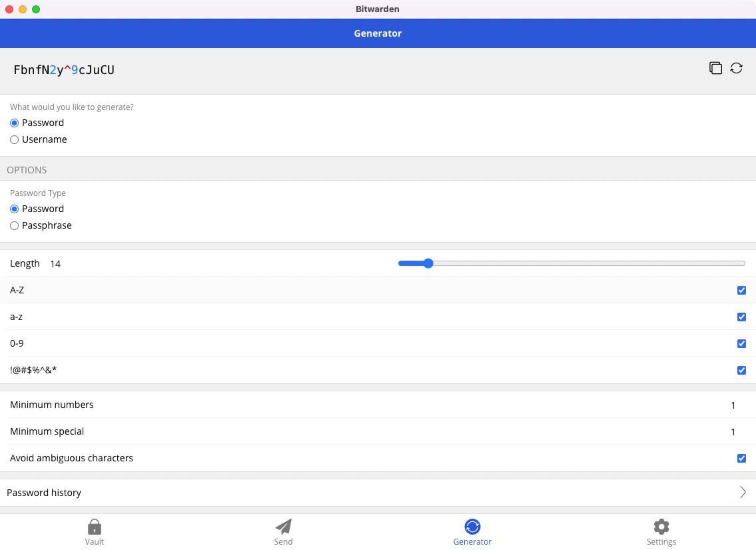
Task: Copy the generated password
Action: [715, 68]
